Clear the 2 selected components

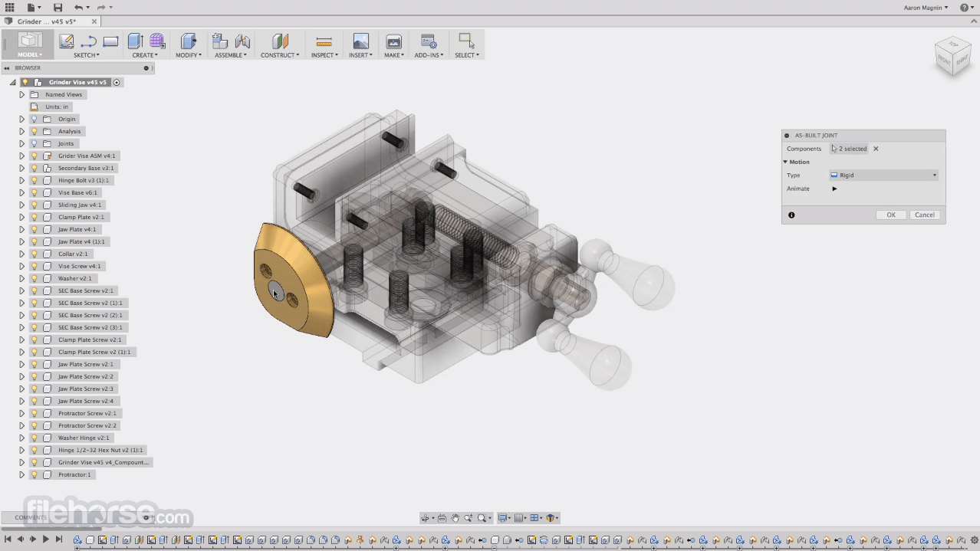(x=876, y=149)
